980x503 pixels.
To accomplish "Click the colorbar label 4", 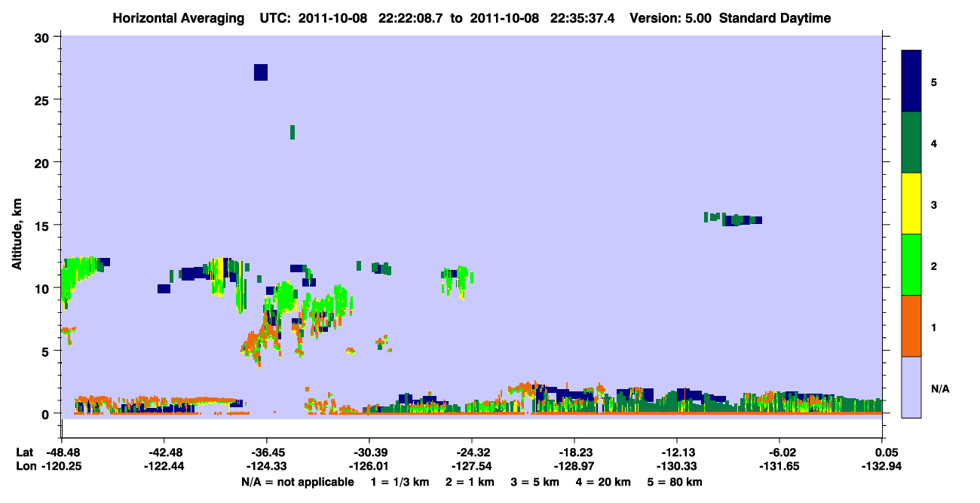I will coord(934,143).
